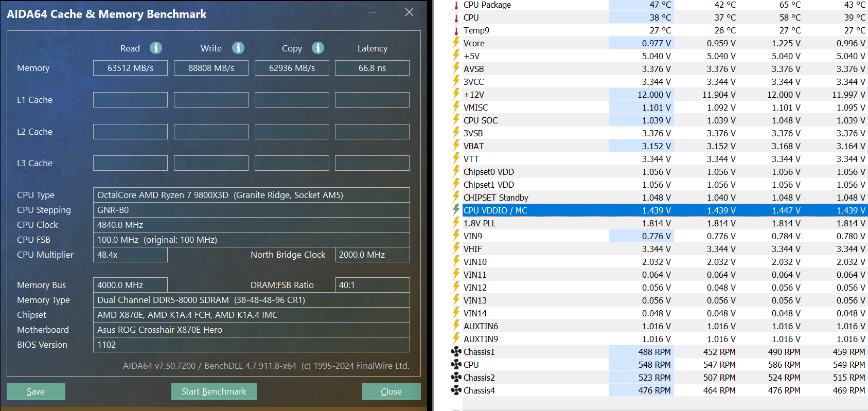Click the Start Benchmark button
The height and width of the screenshot is (411, 868).
[x=214, y=391]
